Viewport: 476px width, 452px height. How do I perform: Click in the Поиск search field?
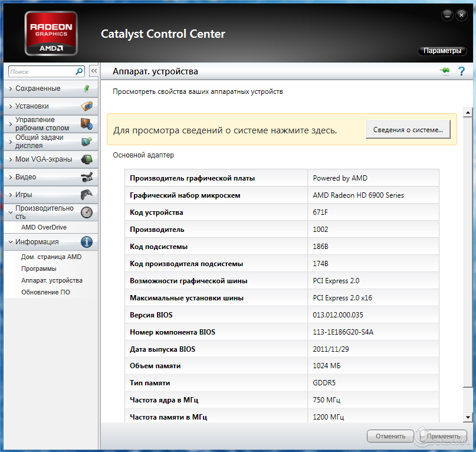(x=41, y=71)
